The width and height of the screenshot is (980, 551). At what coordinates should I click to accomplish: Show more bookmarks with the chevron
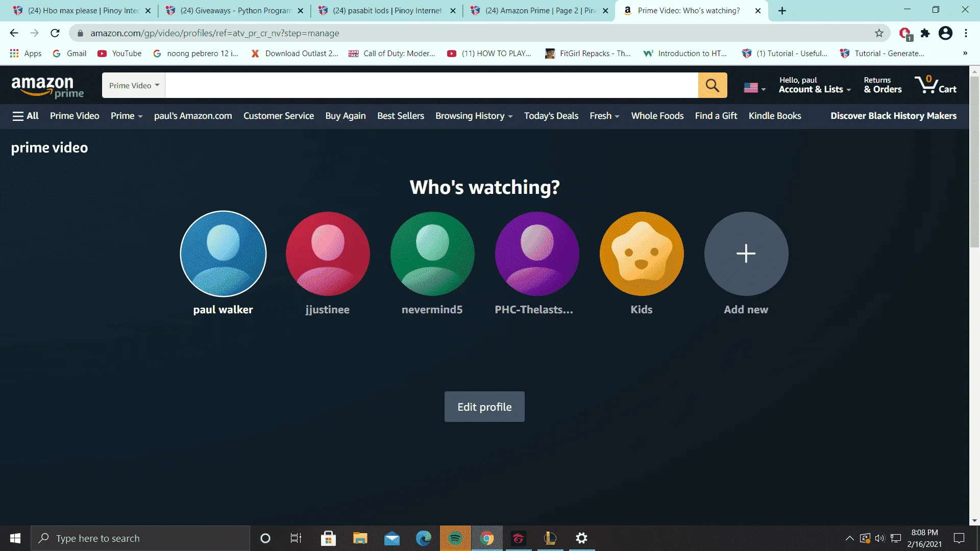(x=965, y=53)
